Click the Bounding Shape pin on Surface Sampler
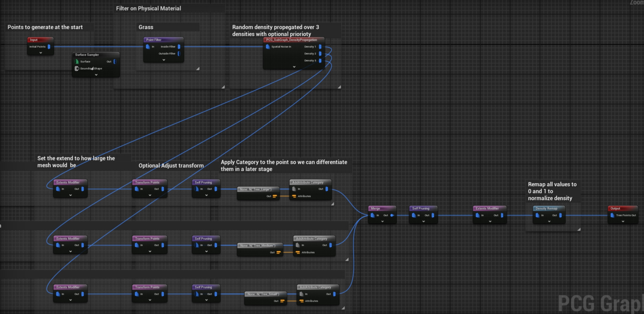This screenshot has height=314, width=644. pos(77,68)
